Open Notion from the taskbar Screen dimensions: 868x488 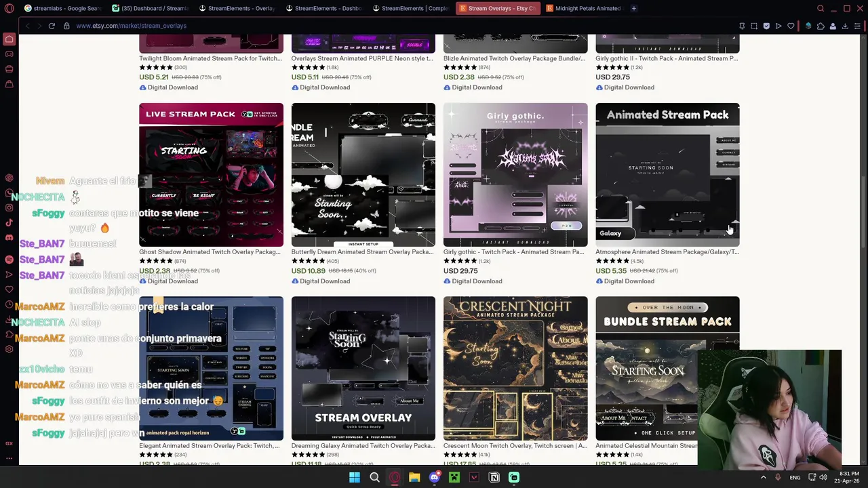494,477
